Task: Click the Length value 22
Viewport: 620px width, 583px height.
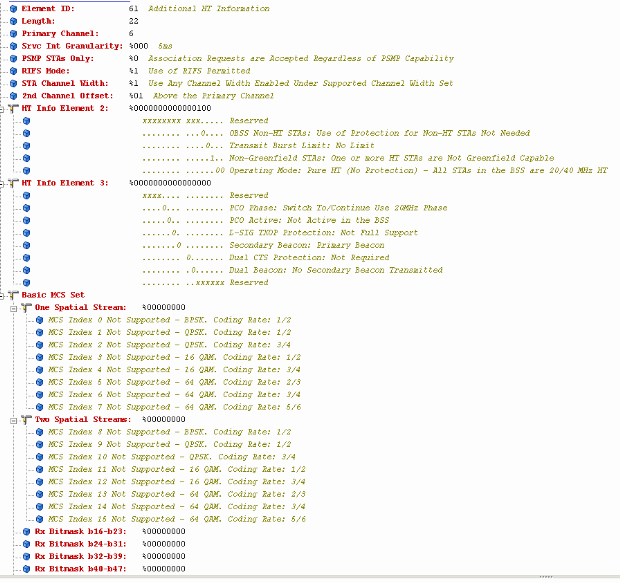Action: tap(134, 21)
